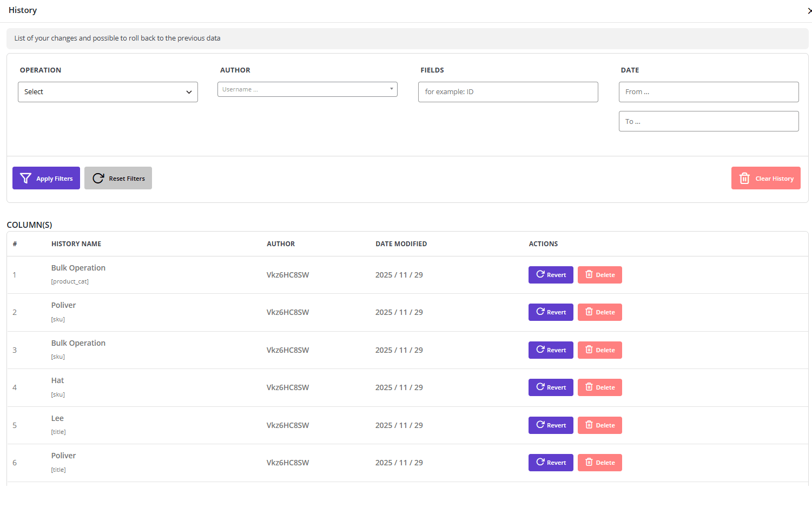The height and width of the screenshot is (507, 812).
Task: Revert the Bulk Operation product_cat change
Action: click(551, 275)
